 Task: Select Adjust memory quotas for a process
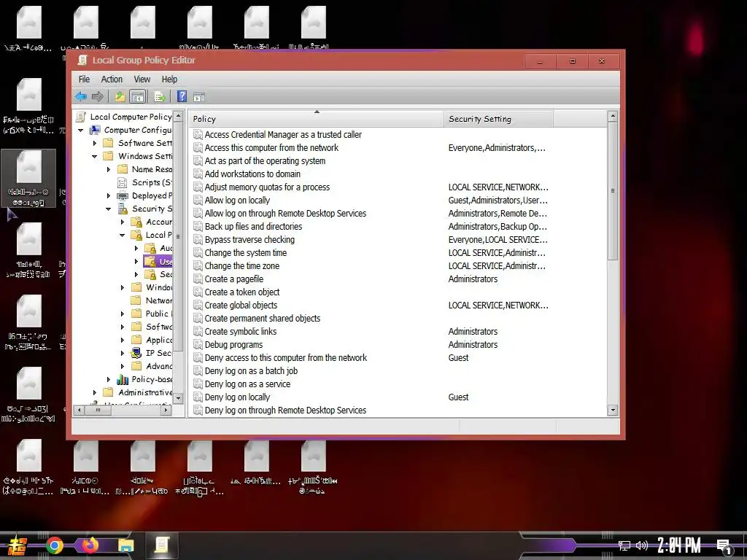267,187
